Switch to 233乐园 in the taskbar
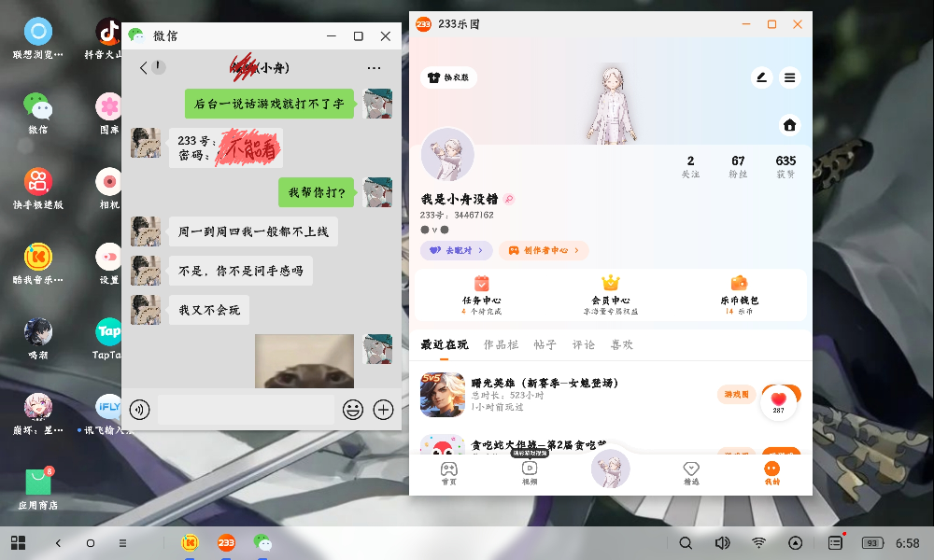The width and height of the screenshot is (934, 560). pos(226,543)
